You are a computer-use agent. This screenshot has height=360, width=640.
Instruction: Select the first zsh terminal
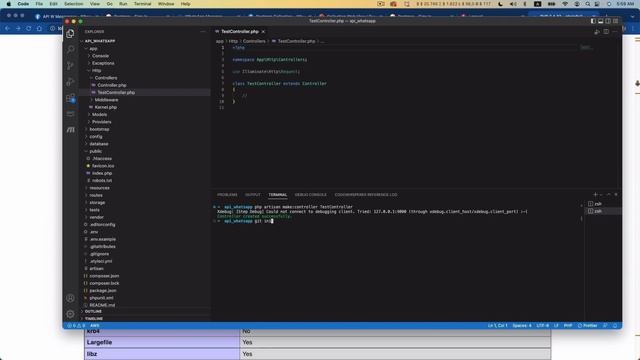(x=604, y=204)
